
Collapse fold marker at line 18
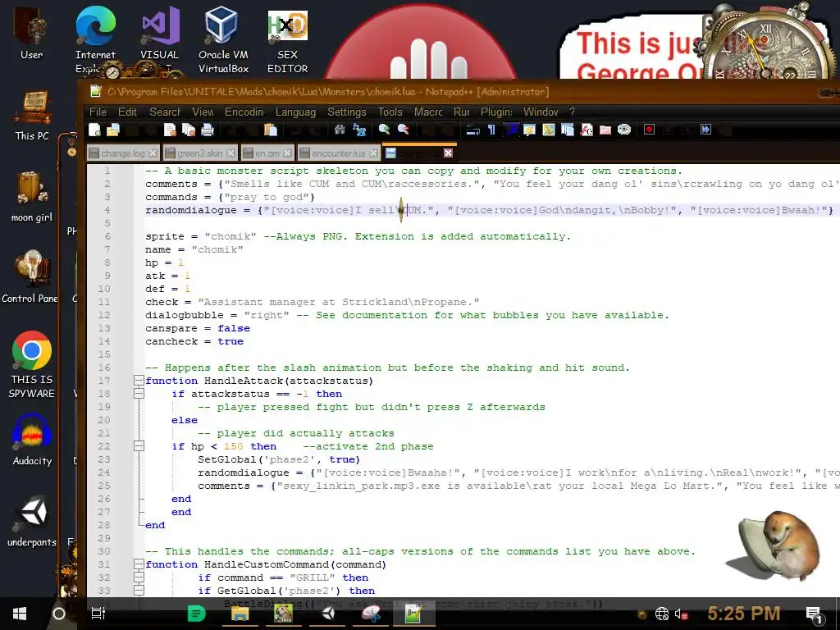[x=139, y=394]
